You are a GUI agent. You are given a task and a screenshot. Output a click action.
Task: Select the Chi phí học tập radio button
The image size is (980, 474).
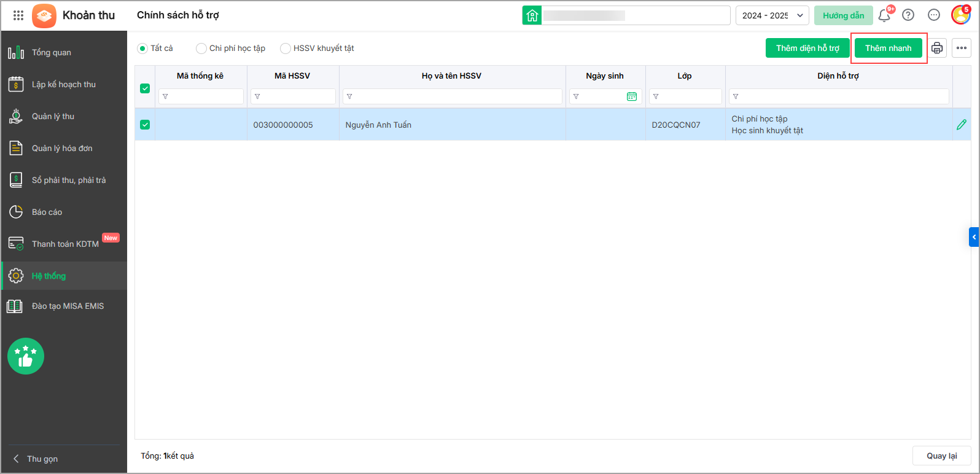(x=201, y=48)
